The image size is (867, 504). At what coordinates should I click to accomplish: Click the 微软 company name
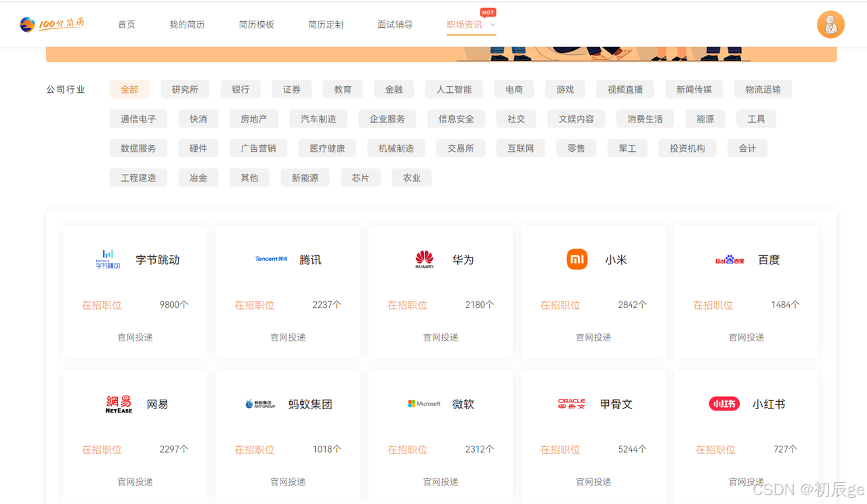[x=463, y=404]
